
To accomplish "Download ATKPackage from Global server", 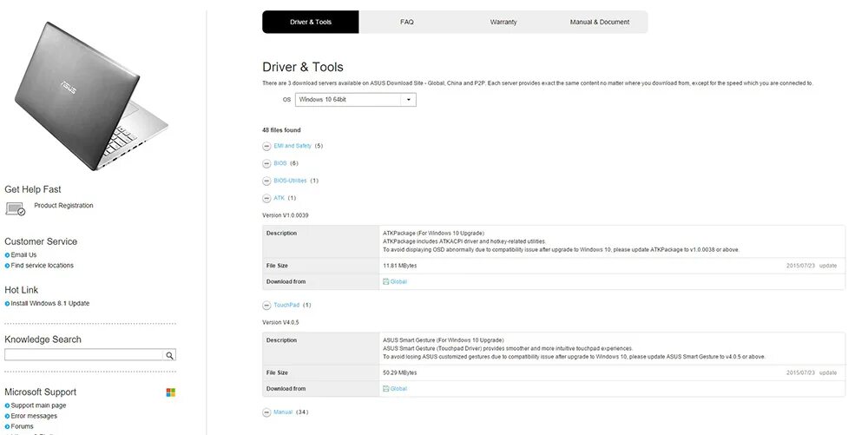I will (398, 281).
